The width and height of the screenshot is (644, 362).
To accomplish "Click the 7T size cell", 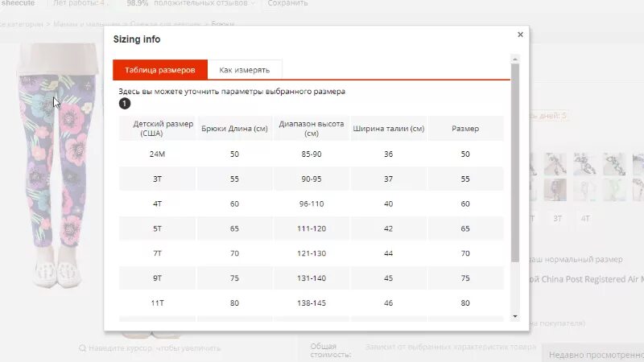I will click(x=157, y=253).
